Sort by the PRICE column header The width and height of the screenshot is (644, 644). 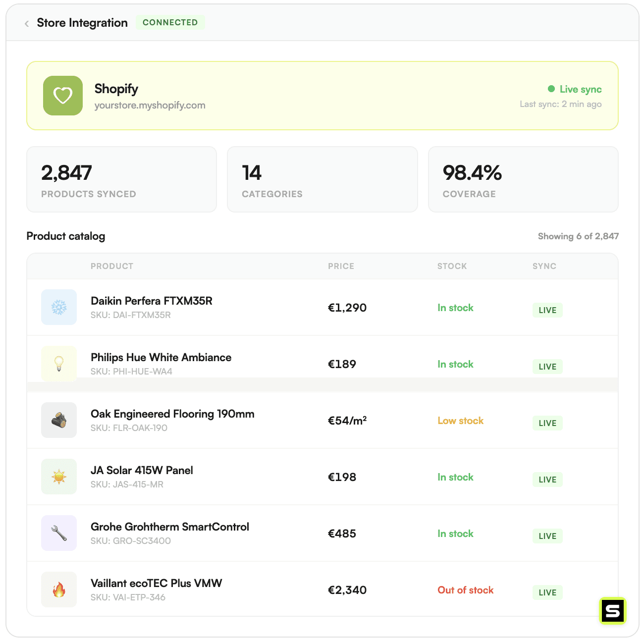coord(341,266)
